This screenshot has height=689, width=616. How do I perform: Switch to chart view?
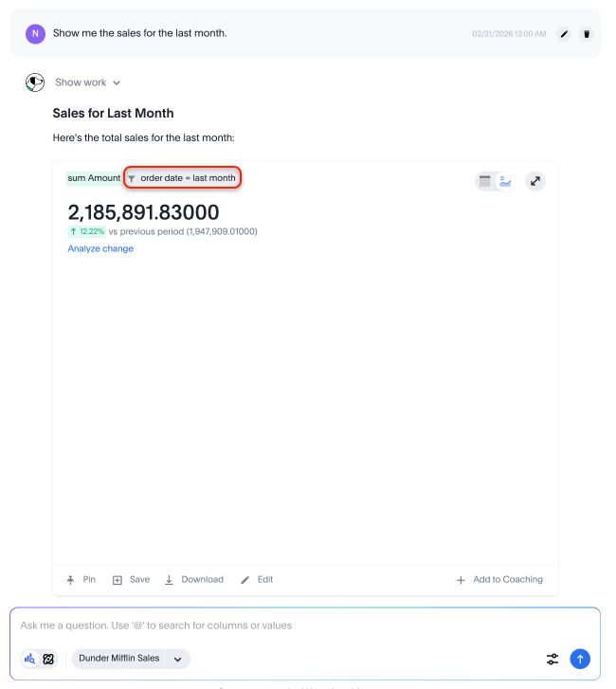click(504, 181)
